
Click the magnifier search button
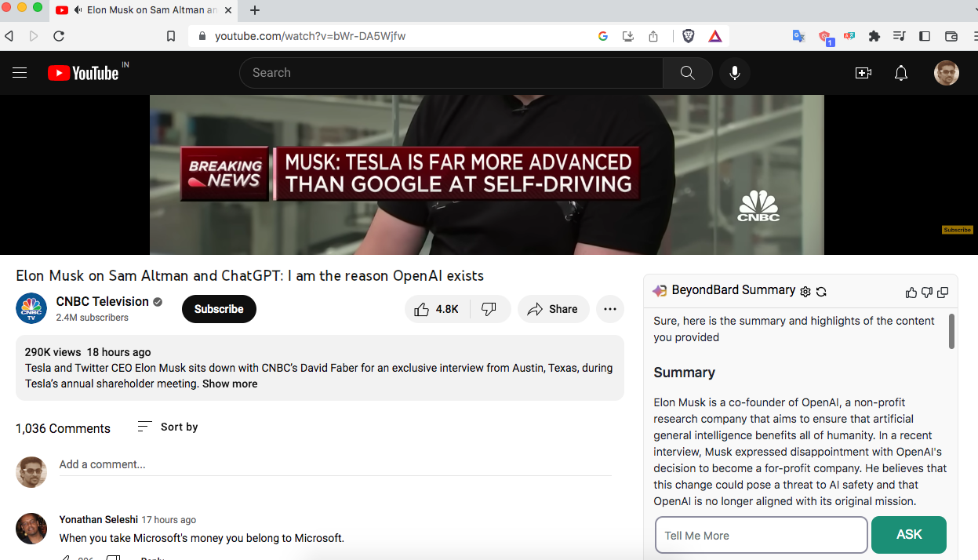687,73
